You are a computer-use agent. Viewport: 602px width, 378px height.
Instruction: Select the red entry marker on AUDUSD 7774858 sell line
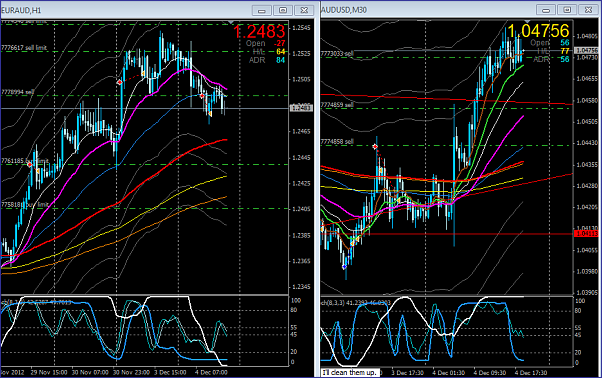pos(375,146)
